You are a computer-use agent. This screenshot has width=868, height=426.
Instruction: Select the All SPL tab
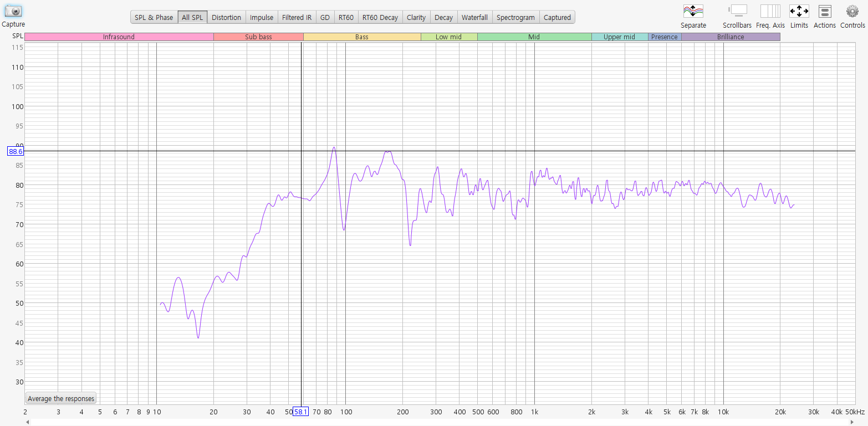point(192,17)
